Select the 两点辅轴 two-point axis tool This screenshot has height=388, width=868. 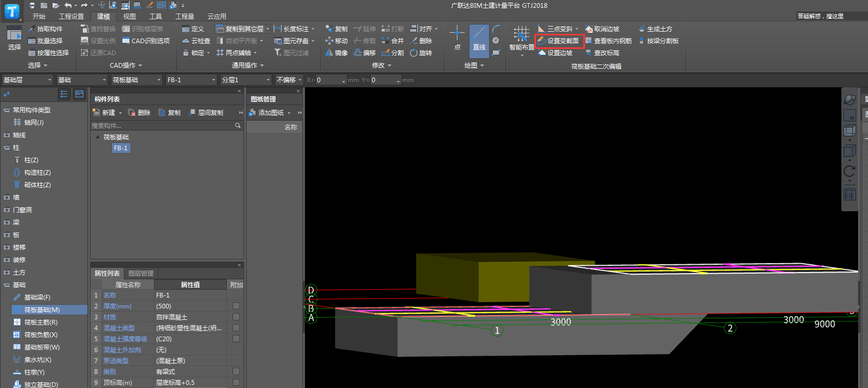point(237,53)
